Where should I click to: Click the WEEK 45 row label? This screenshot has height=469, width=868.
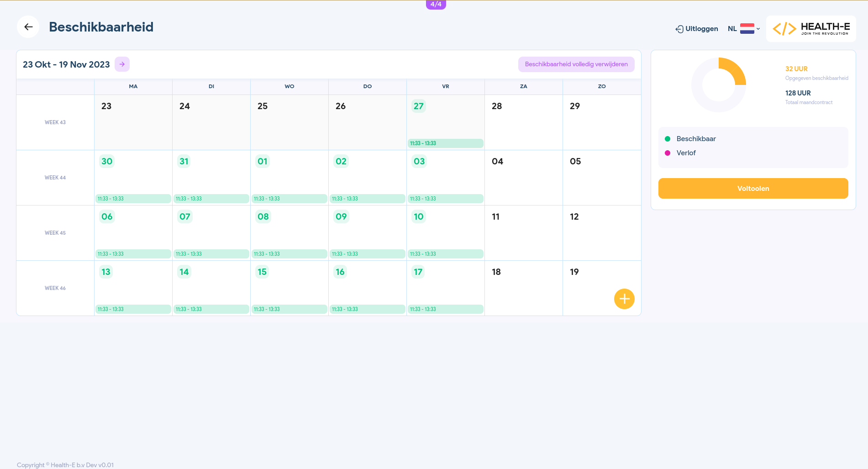click(x=55, y=233)
